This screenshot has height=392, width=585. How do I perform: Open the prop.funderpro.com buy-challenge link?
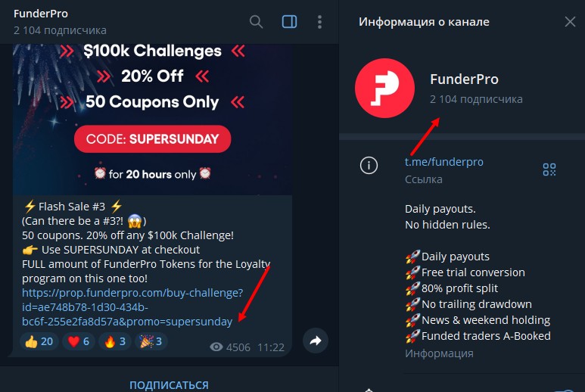tap(132, 306)
